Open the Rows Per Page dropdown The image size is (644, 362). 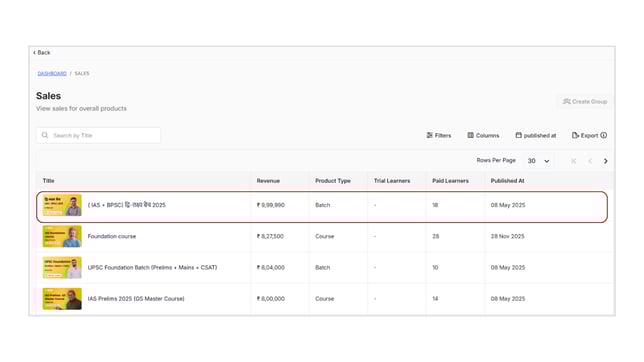pyautogui.click(x=538, y=161)
